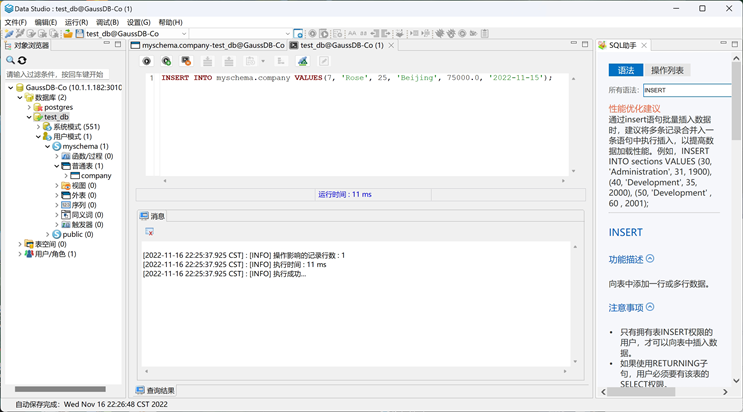Click the format SQL icon in the editor toolbar

[x=281, y=61]
